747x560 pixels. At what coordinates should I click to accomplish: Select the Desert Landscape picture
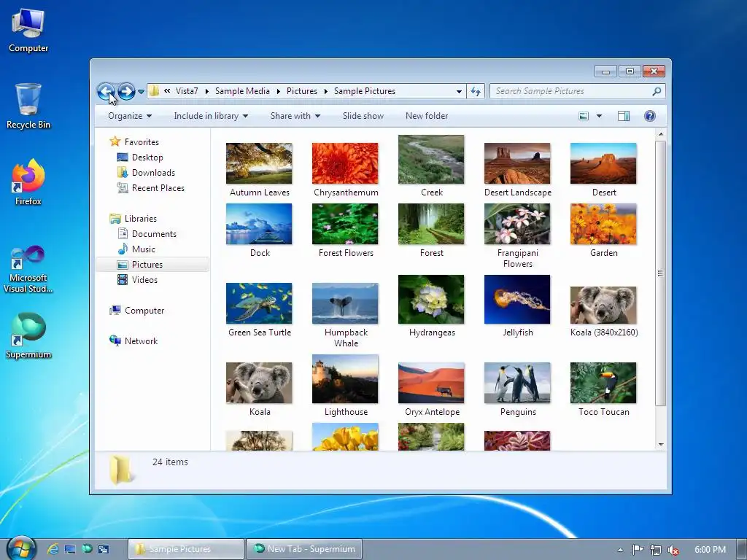517,169
